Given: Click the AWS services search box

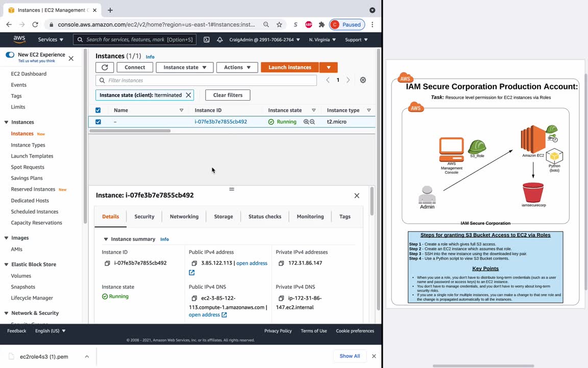Looking at the screenshot, I should [135, 39].
